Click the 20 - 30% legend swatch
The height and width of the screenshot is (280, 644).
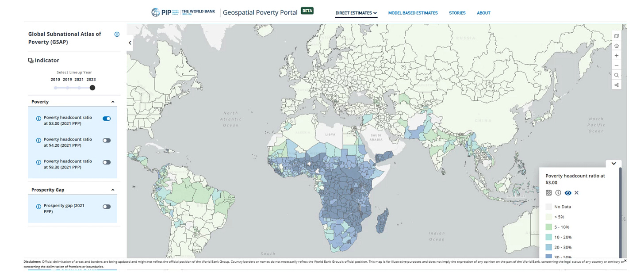tap(548, 247)
